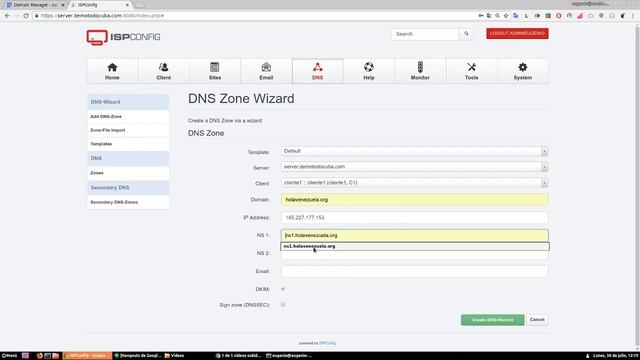
Task: Click the search magnifier button
Action: pyautogui.click(x=466, y=34)
